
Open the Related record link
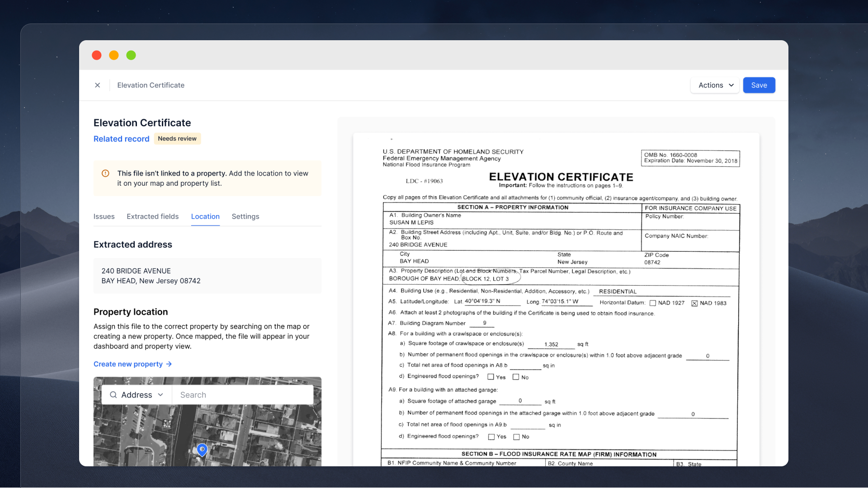point(121,139)
